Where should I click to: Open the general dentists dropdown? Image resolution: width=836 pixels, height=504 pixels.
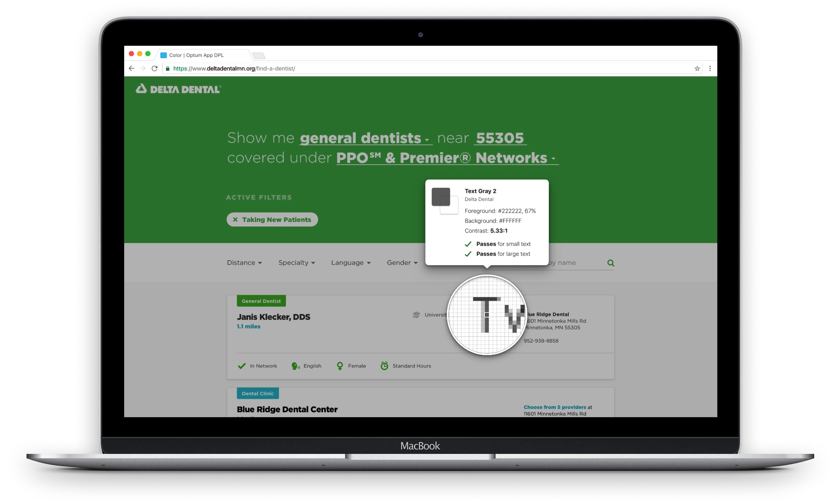click(x=366, y=138)
